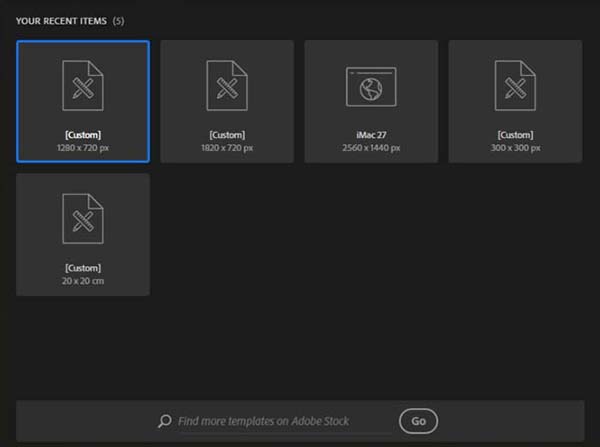Click the web globe icon for iMac 27
The image size is (600, 447).
click(x=371, y=87)
